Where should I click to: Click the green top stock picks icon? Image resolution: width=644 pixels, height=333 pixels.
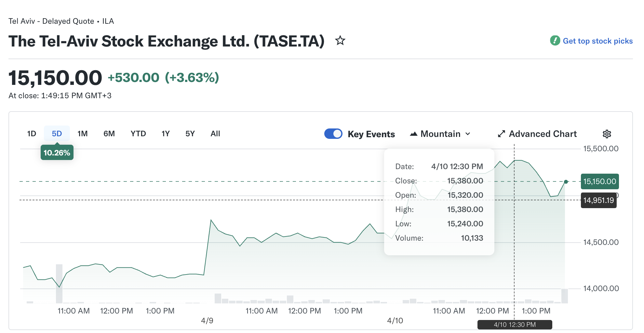555,41
